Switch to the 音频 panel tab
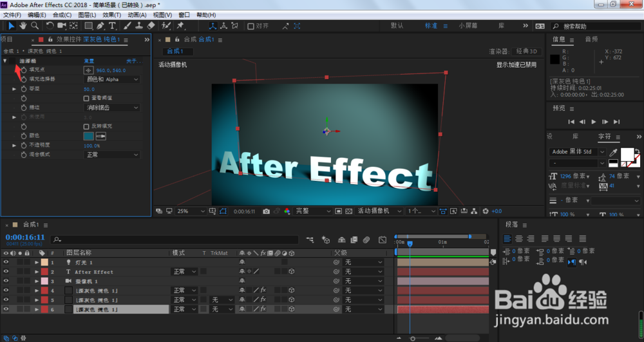This screenshot has height=342, width=644. tap(591, 39)
